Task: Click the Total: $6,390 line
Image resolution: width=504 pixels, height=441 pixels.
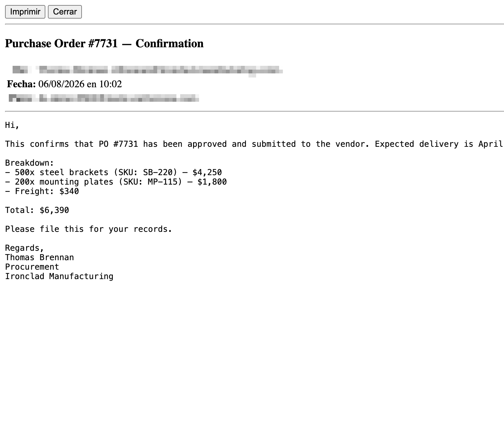Action: pos(37,210)
